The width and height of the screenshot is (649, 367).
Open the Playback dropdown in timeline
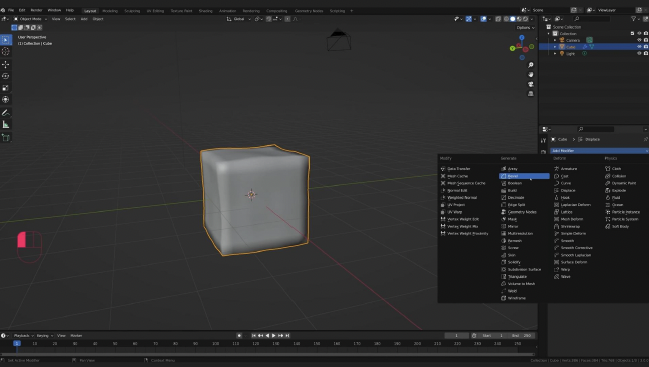[23, 336]
